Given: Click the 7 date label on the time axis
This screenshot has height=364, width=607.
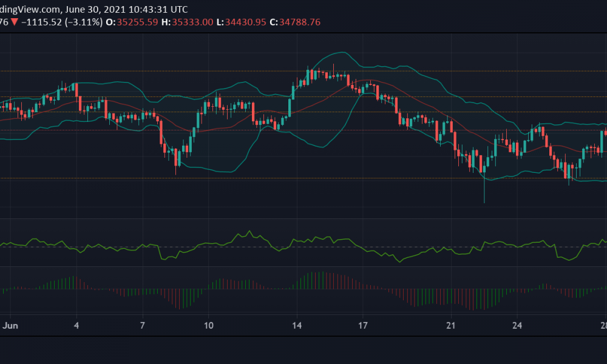Looking at the screenshot, I should 143,325.
